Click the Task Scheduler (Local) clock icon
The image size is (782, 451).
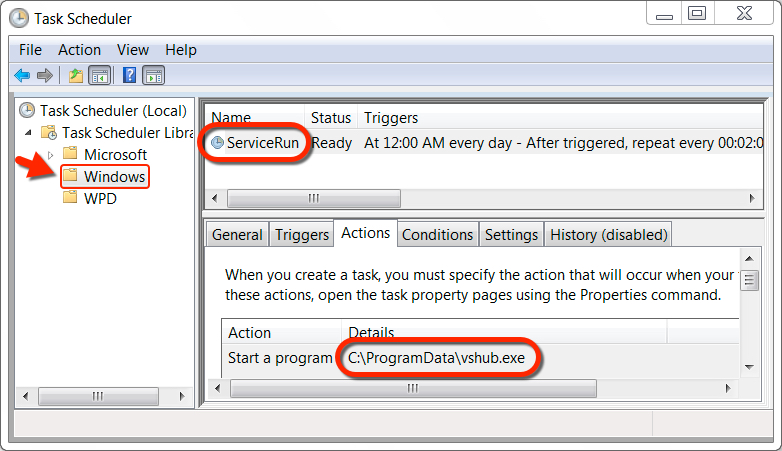click(27, 110)
